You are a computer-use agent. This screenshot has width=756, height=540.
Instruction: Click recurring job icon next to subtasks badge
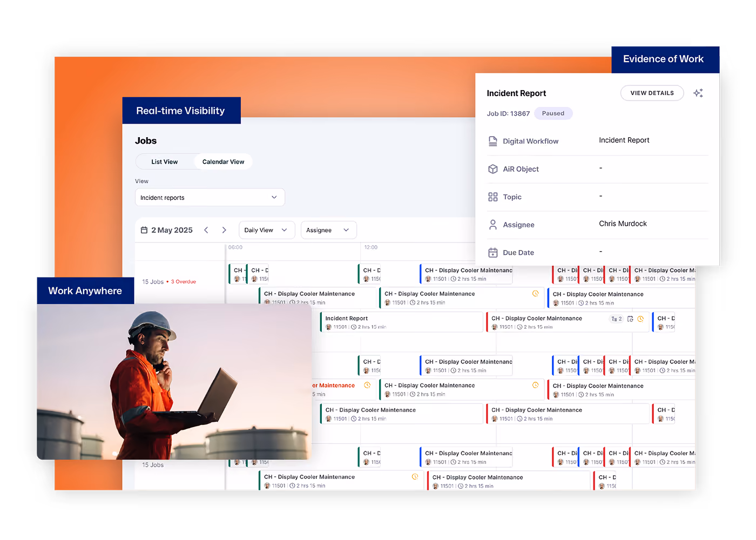(x=630, y=319)
